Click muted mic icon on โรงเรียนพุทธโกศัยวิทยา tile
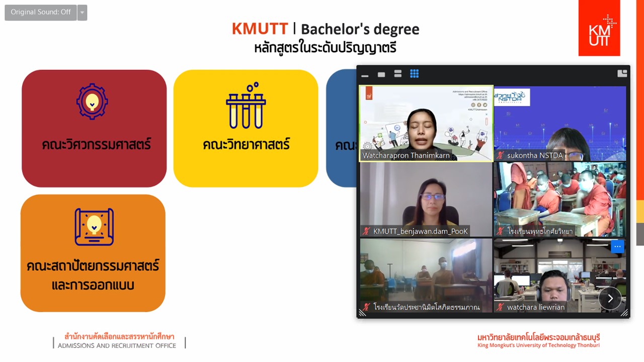 [500, 231]
